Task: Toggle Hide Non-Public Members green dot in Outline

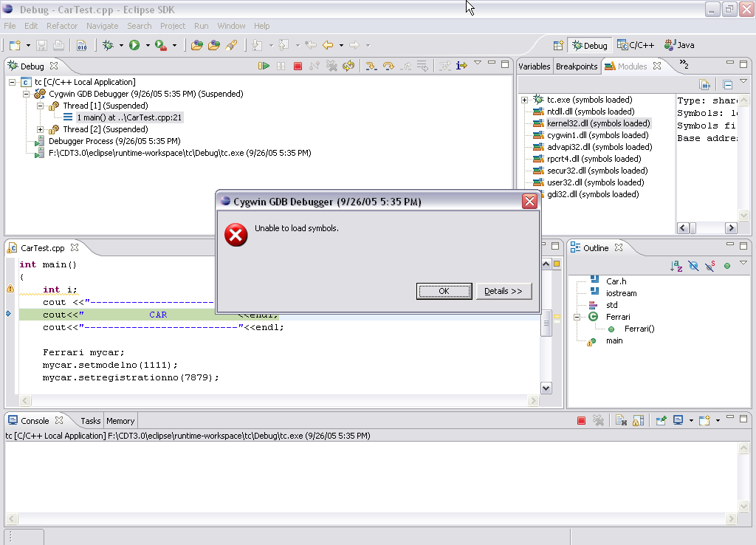Action: pyautogui.click(x=727, y=266)
